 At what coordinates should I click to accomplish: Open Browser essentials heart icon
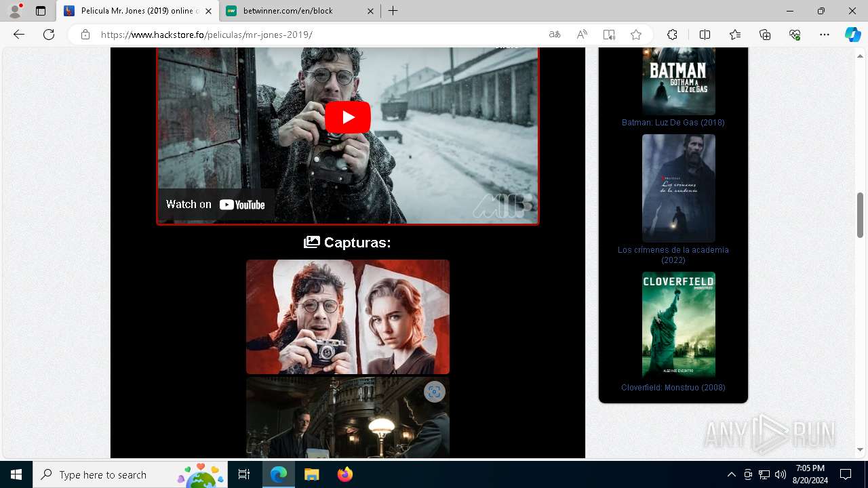coord(795,35)
